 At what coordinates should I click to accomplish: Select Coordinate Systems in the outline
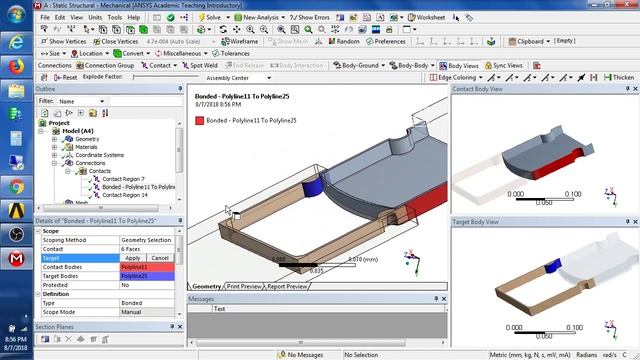pyautogui.click(x=99, y=155)
